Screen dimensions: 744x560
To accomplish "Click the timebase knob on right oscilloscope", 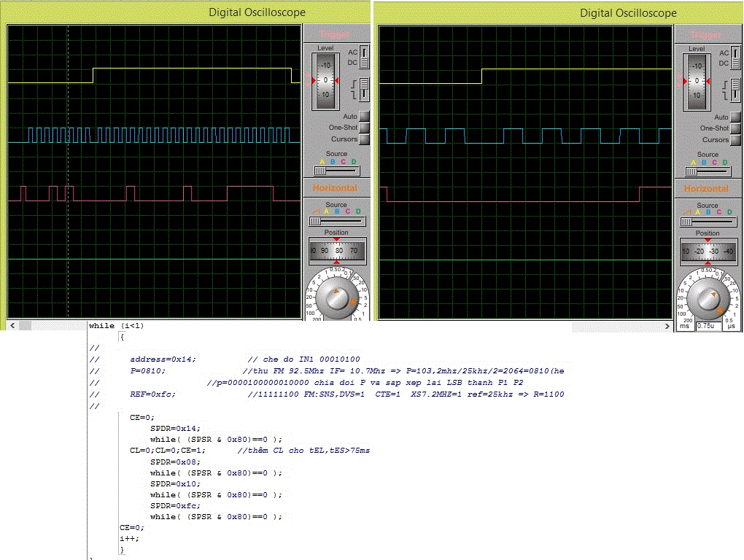I will tap(708, 297).
